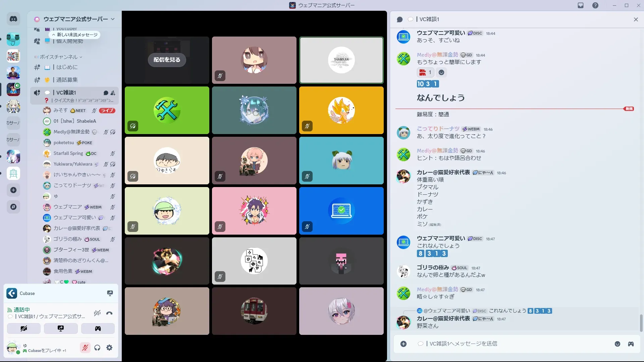The image size is (644, 362).
Task: Collapse the ボイスチャンネル category
Action: click(x=59, y=57)
